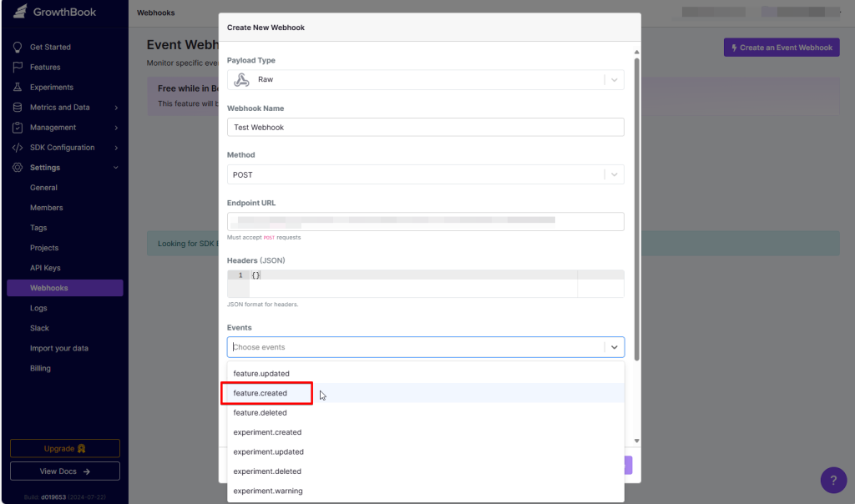Click the Get Started lightbulb icon
The height and width of the screenshot is (504, 855).
tap(17, 47)
